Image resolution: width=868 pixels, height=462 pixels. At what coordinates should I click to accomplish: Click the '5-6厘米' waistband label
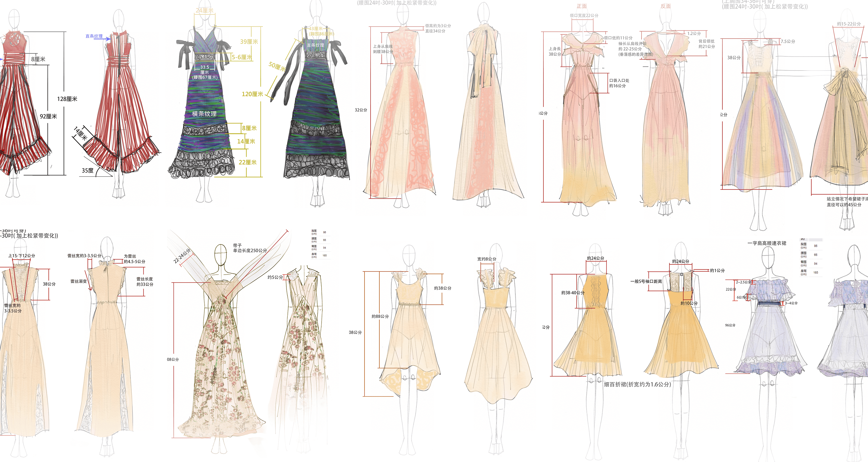(x=242, y=57)
